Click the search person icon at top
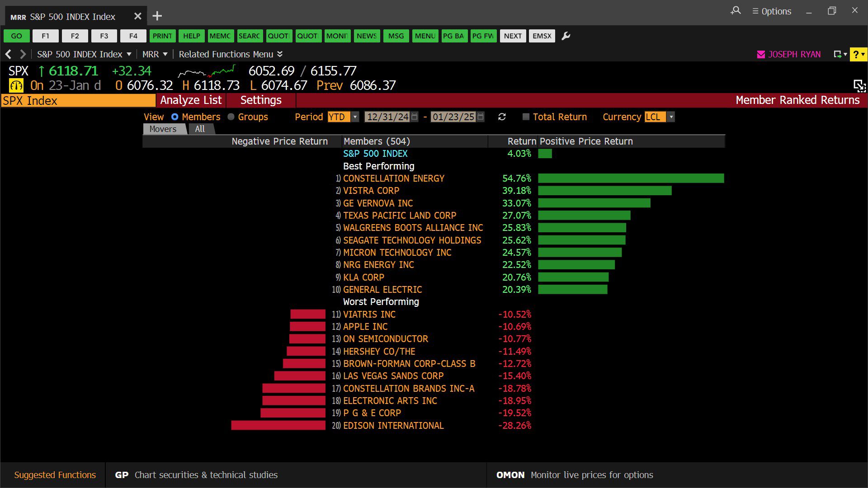This screenshot has width=868, height=488. pos(736,11)
